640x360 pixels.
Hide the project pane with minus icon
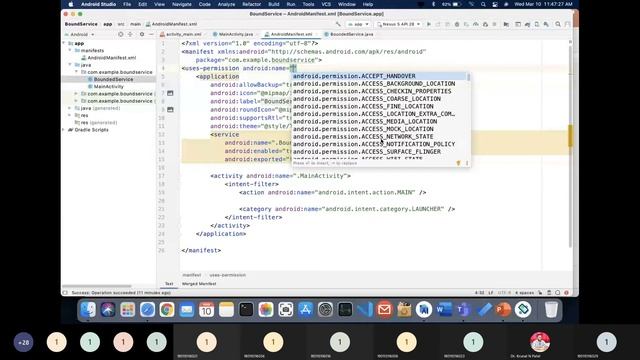pyautogui.click(x=151, y=34)
